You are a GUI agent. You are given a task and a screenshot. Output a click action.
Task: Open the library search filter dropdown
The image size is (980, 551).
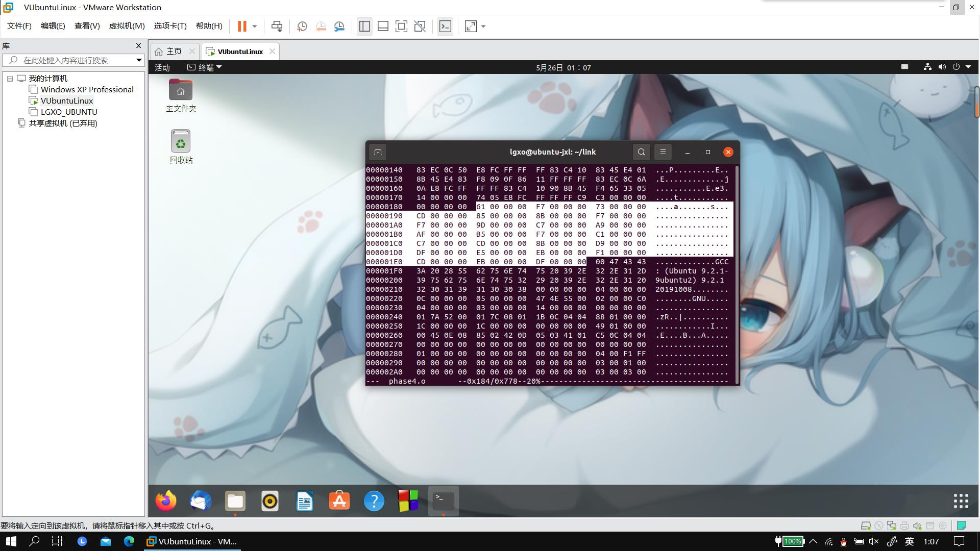139,60
